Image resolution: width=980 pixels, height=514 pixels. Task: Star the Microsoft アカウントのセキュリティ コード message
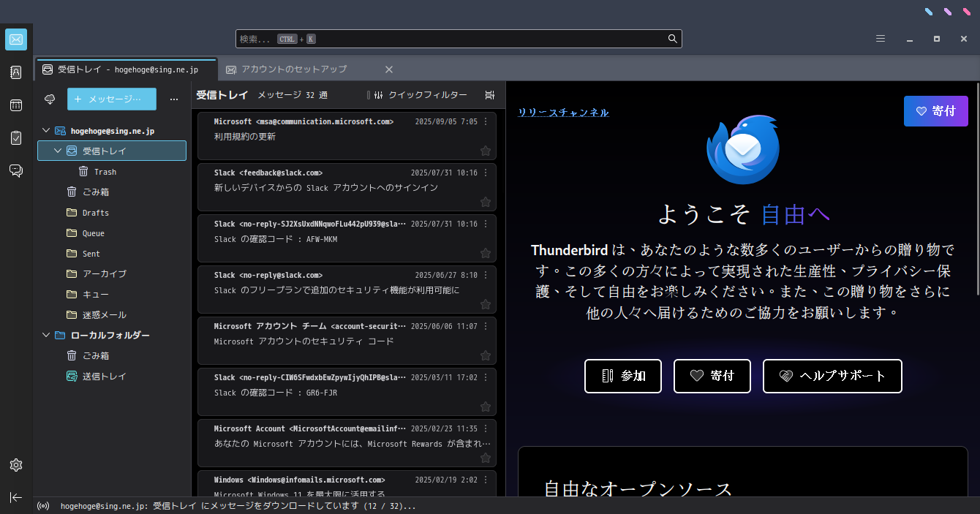coord(485,355)
